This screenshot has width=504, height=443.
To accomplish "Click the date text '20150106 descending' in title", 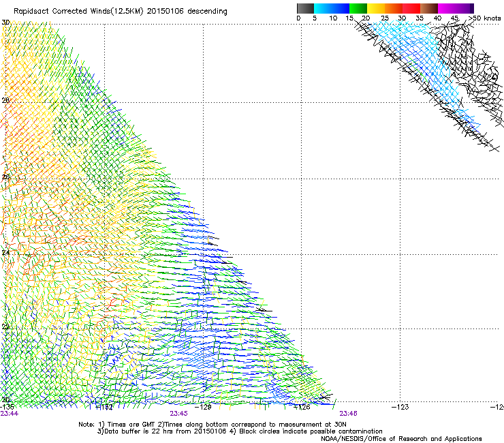I will [x=187, y=12].
